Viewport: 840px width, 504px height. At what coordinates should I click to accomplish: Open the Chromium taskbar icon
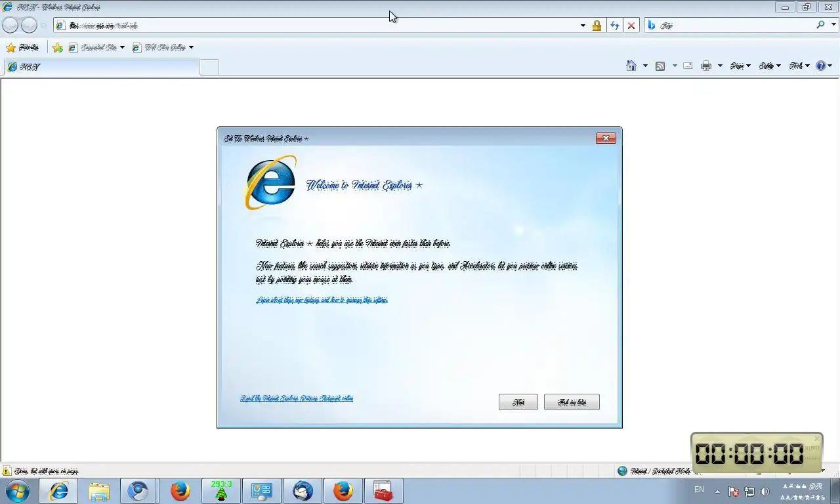tap(138, 491)
